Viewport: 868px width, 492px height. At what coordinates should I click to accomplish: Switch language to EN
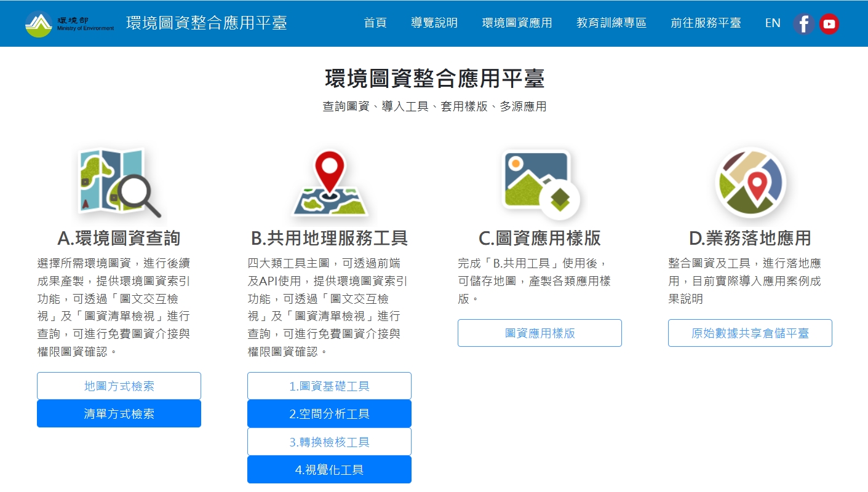[773, 23]
